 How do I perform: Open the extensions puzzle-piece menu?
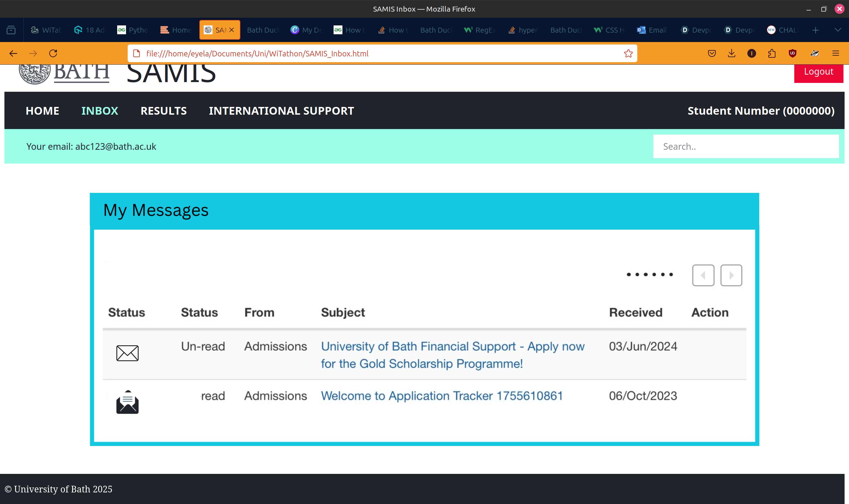click(x=772, y=53)
